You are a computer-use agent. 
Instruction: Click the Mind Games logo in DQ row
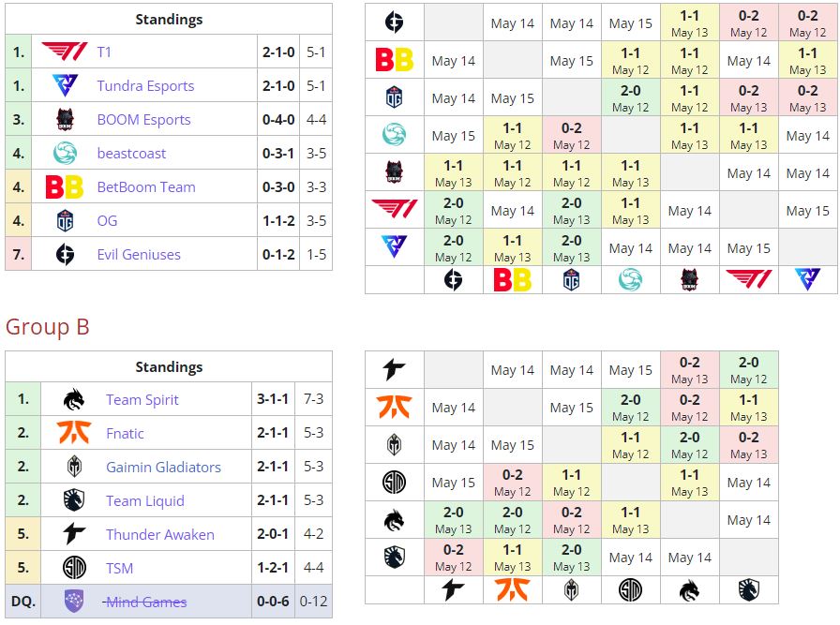tap(74, 602)
